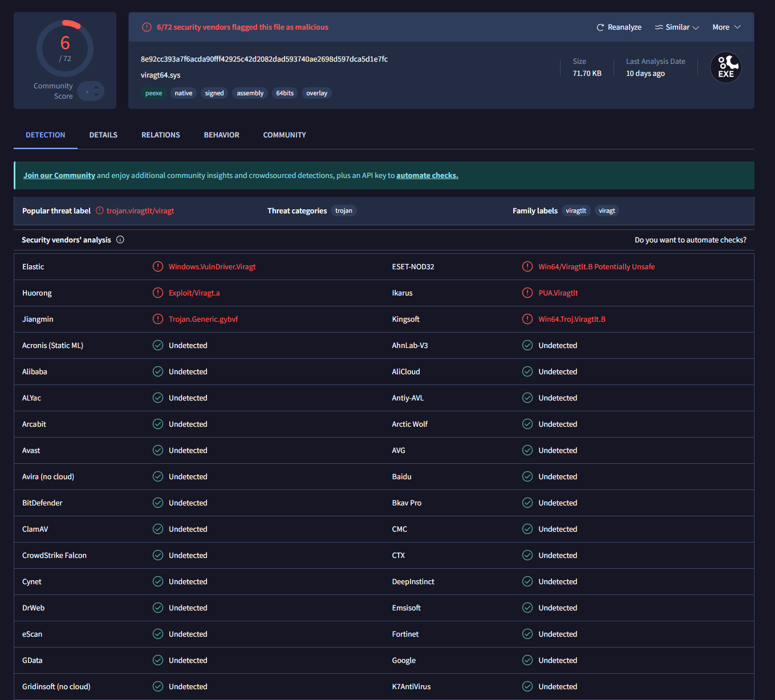Click the Windows.VulnDriver.Viragt detection result
Viewport: 775px width, 700px height.
pos(212,267)
